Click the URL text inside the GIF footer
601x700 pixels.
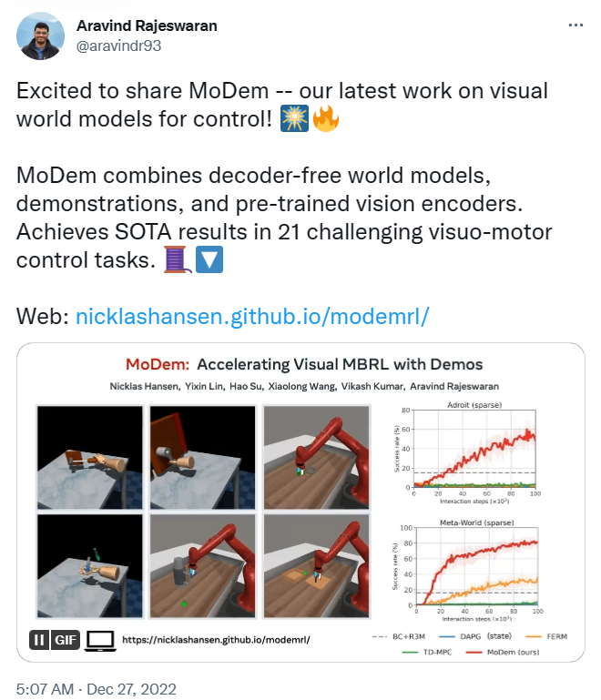pyautogui.click(x=215, y=640)
